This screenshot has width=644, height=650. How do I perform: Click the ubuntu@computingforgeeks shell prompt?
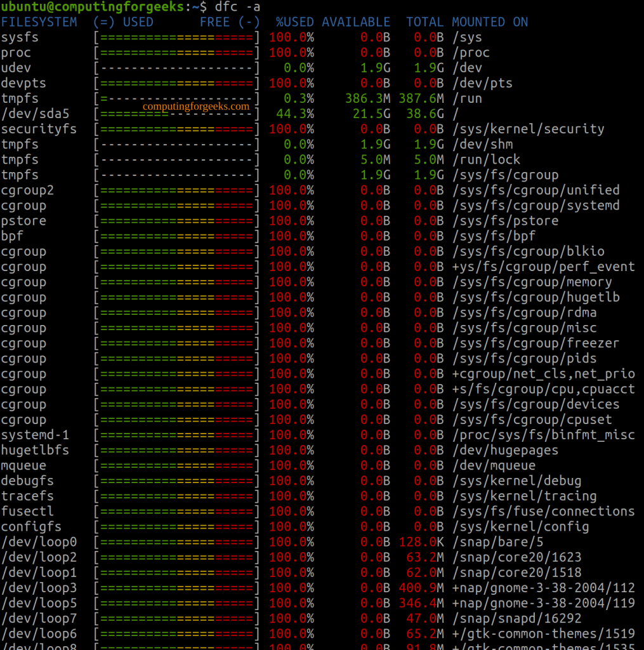pyautogui.click(x=103, y=6)
